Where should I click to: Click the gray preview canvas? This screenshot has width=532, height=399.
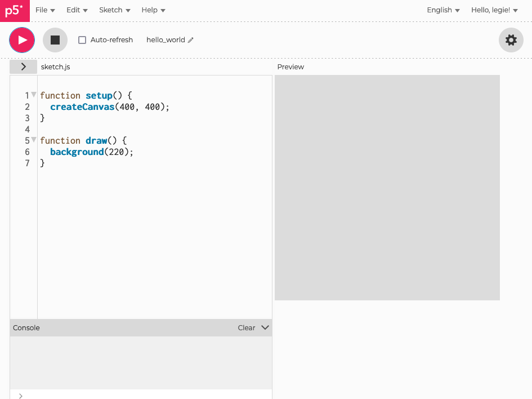point(387,188)
